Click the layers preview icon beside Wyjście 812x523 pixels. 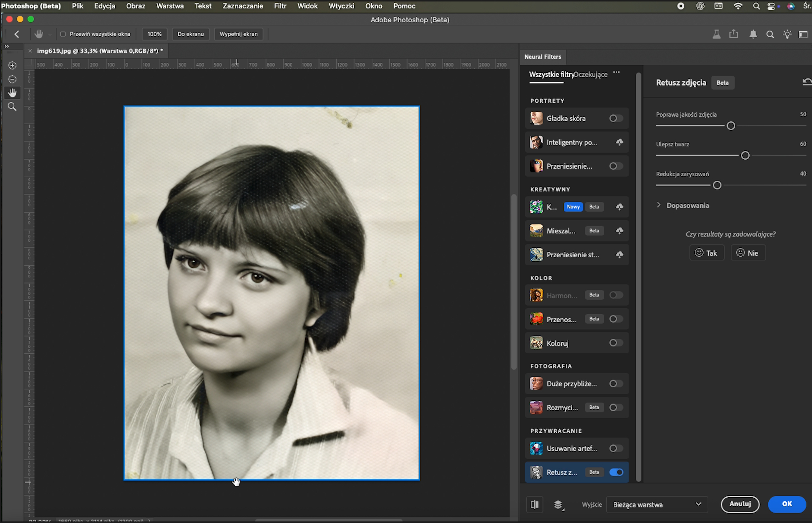click(558, 505)
